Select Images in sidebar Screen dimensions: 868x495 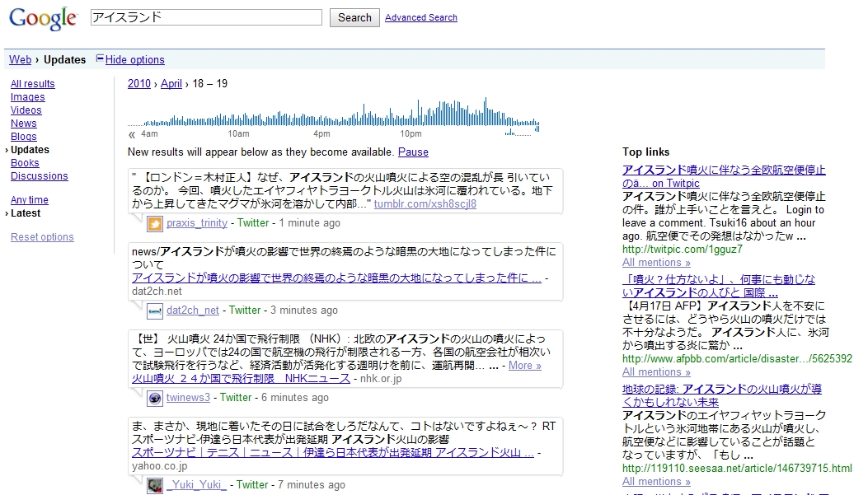coord(28,97)
